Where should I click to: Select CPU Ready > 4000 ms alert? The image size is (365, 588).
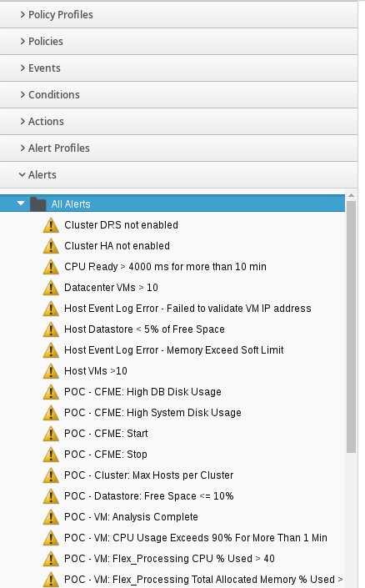coord(165,267)
